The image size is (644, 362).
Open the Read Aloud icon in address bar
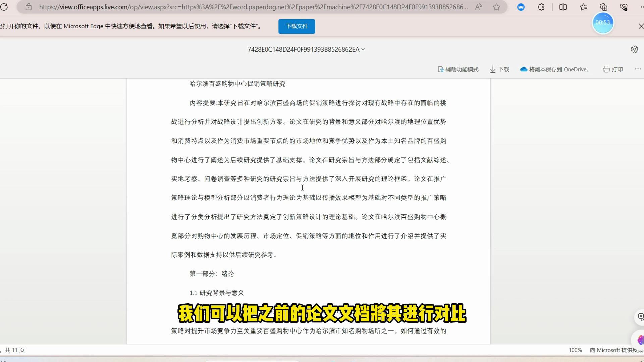point(478,7)
